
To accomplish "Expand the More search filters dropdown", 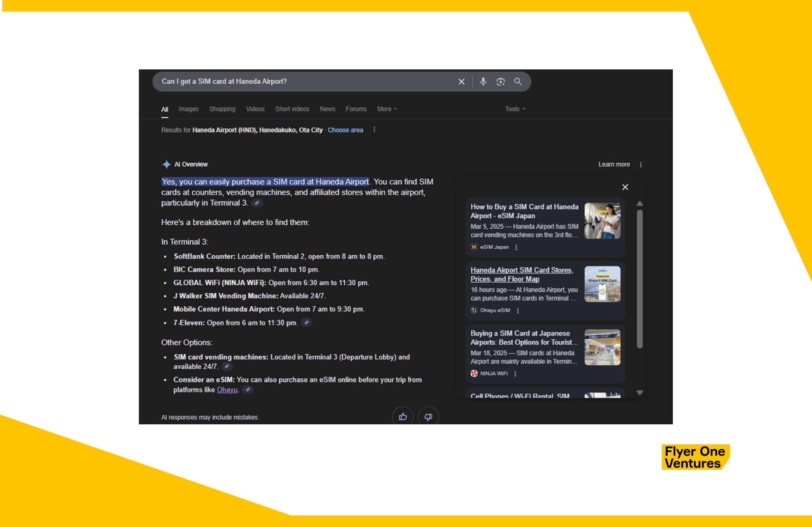I will point(387,109).
